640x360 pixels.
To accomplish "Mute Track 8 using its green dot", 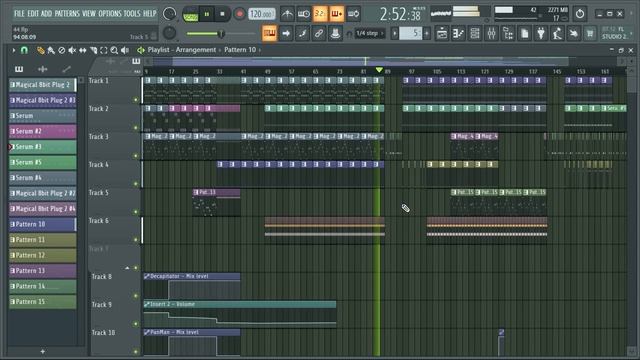I will [x=136, y=296].
